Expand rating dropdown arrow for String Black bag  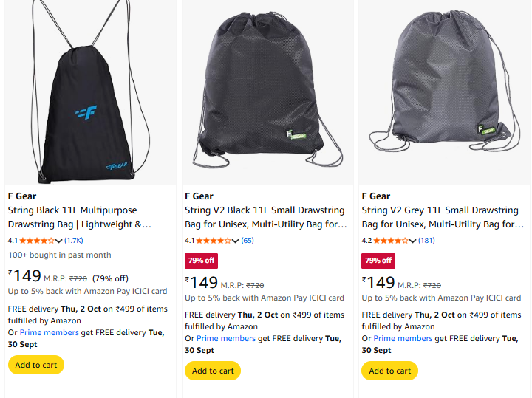[59, 241]
